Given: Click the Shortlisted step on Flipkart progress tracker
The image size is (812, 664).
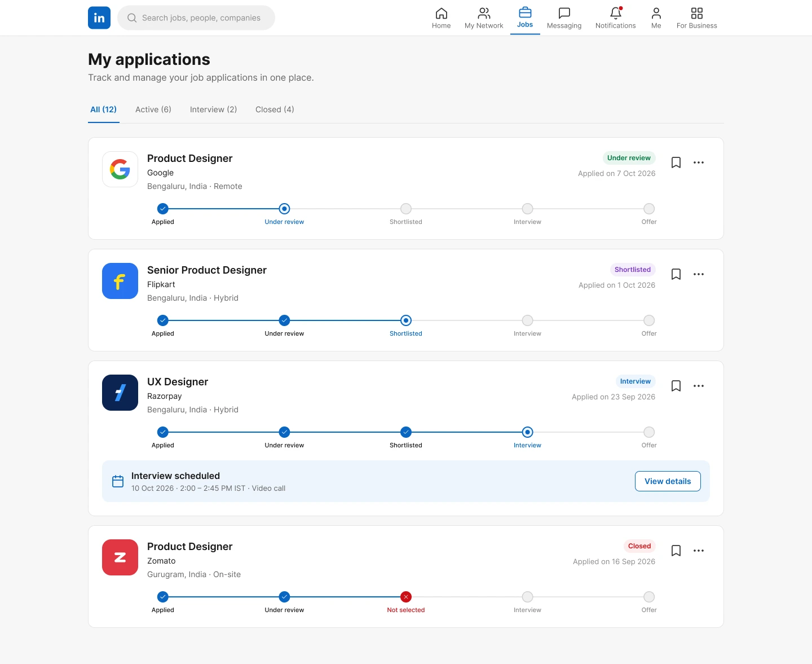Looking at the screenshot, I should coord(406,320).
